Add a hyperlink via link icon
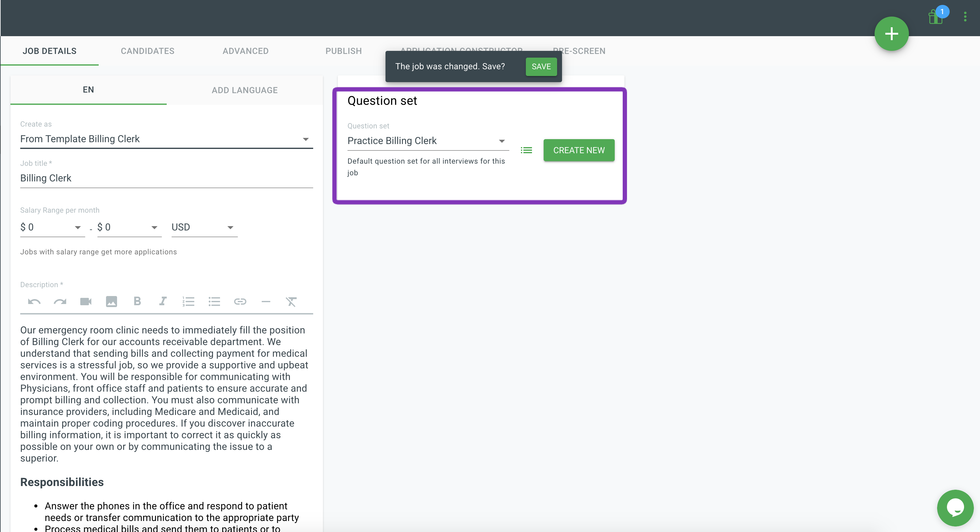 pyautogui.click(x=240, y=302)
